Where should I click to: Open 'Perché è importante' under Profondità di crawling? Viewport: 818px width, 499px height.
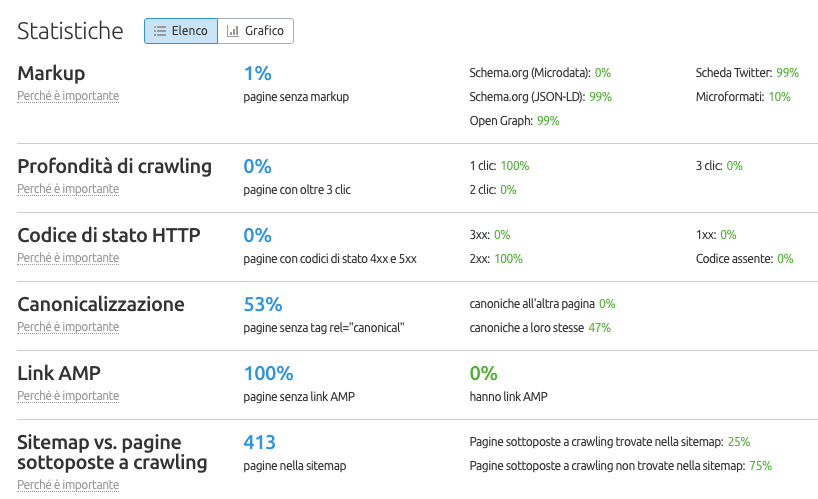[68, 188]
